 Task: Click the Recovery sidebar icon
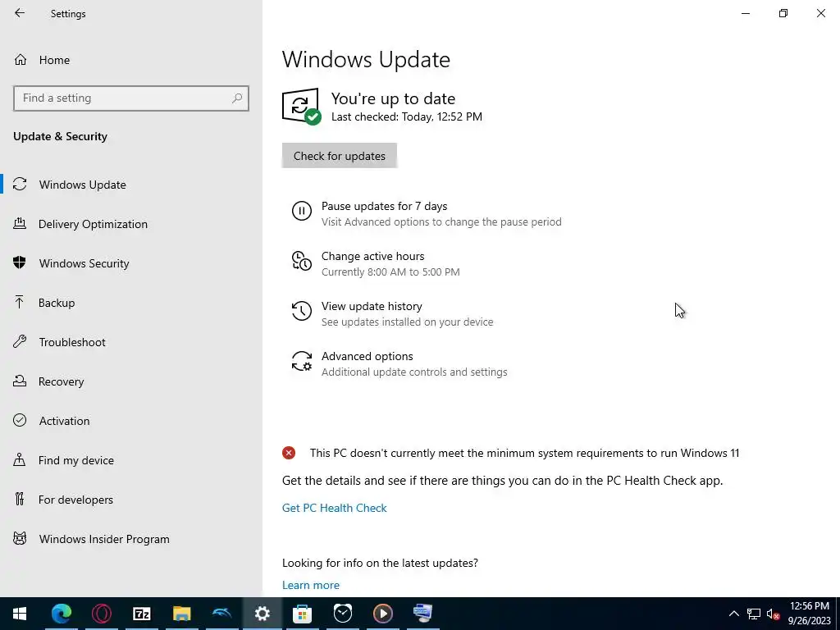[20, 381]
